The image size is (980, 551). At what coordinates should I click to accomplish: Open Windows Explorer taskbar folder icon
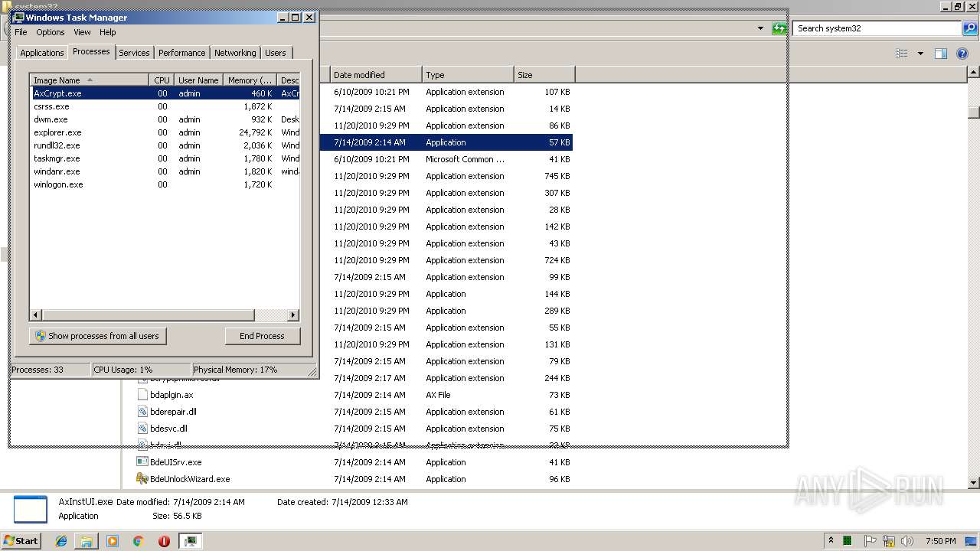point(87,541)
